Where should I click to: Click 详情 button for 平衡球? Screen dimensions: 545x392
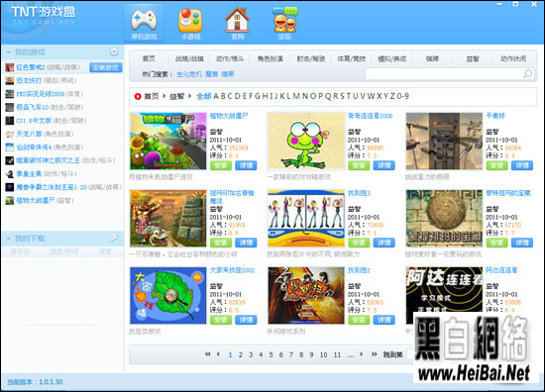click(x=522, y=165)
